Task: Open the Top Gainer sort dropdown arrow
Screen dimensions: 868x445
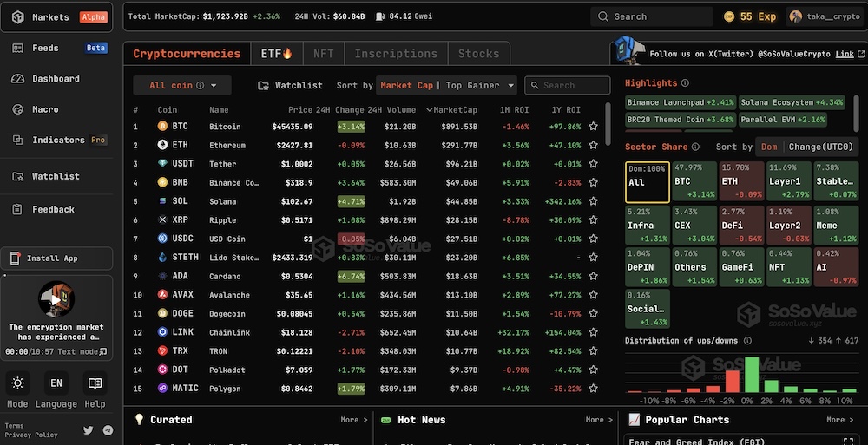Action: coord(511,85)
